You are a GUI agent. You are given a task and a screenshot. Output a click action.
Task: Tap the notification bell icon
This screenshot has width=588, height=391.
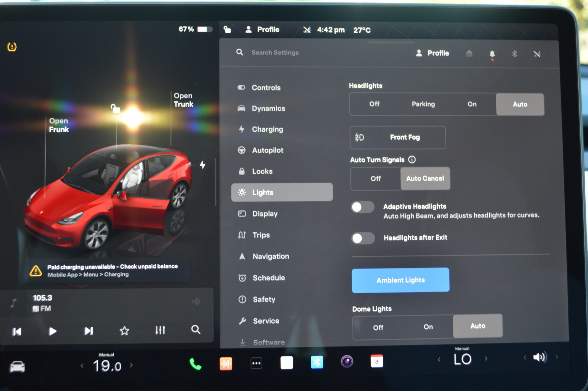(492, 54)
